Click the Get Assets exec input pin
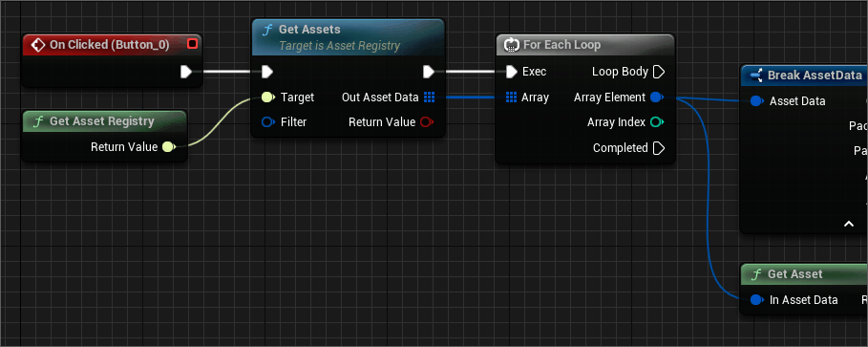868x347 pixels. point(266,72)
